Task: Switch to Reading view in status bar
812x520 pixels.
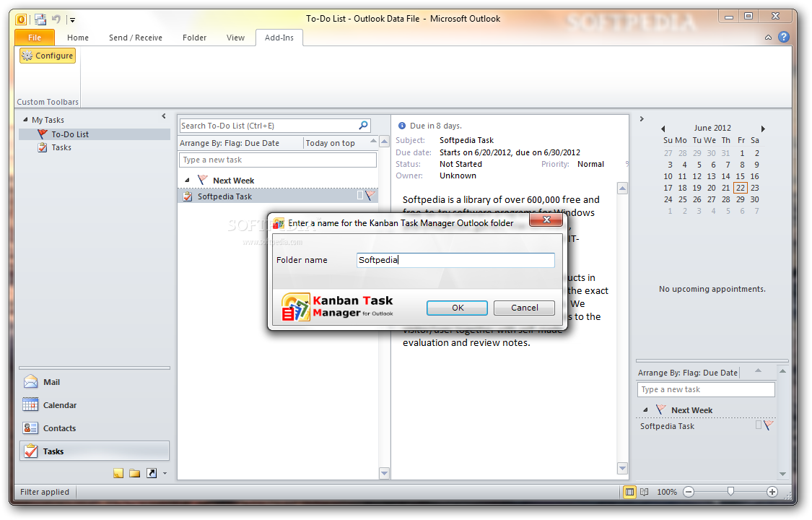Action: tap(645, 492)
